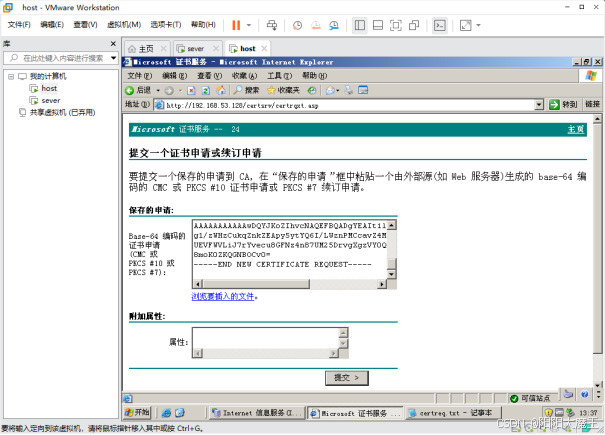The height and width of the screenshot is (435, 605).
Task: Open the IE address bar dropdown
Action: point(539,105)
